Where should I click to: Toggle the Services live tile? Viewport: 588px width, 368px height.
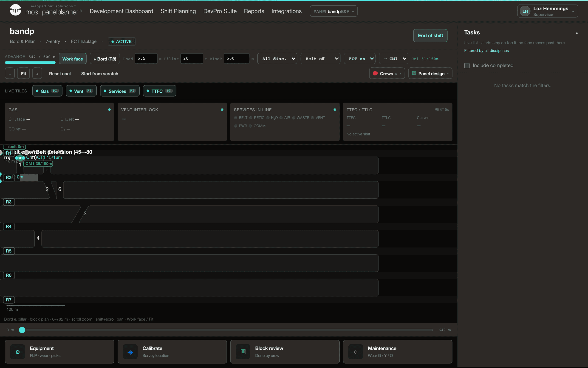[120, 91]
